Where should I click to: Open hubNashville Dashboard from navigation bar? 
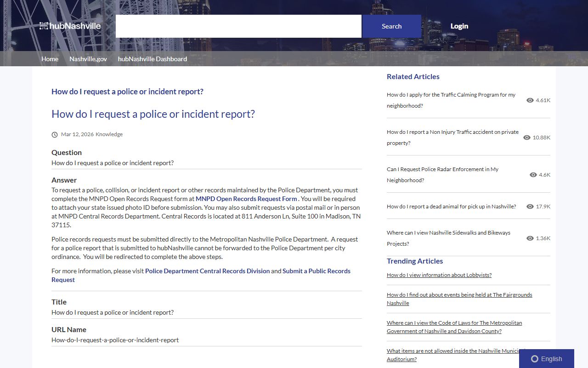click(153, 59)
